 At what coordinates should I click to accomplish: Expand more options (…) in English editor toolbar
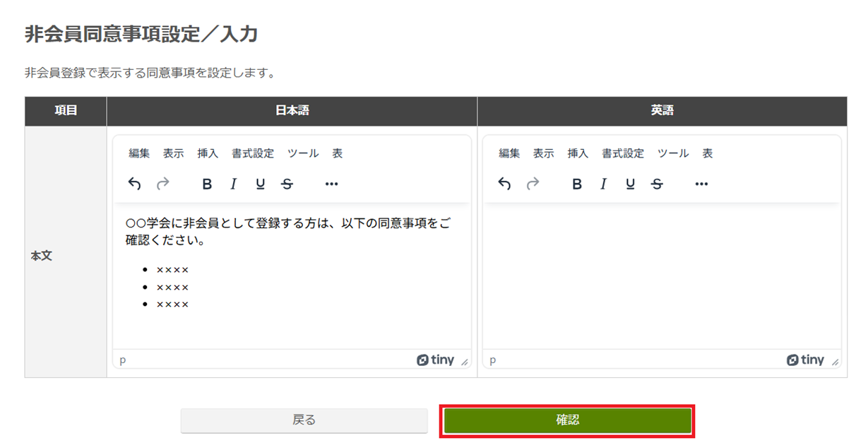click(701, 184)
